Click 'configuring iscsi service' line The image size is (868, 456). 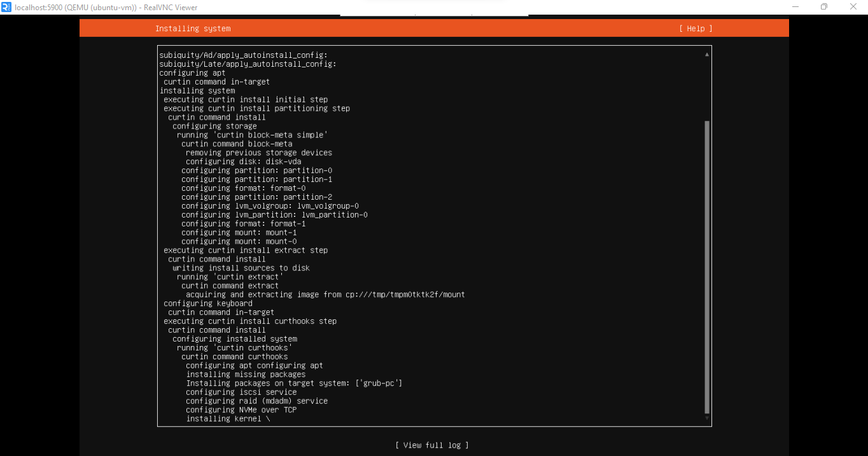241,394
